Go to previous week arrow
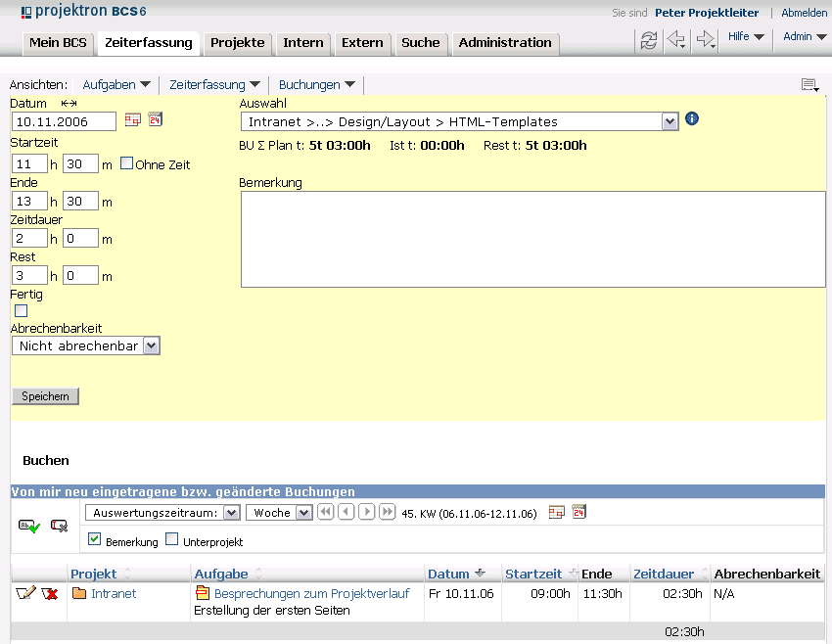Screen dimensions: 832x644 click(x=346, y=513)
